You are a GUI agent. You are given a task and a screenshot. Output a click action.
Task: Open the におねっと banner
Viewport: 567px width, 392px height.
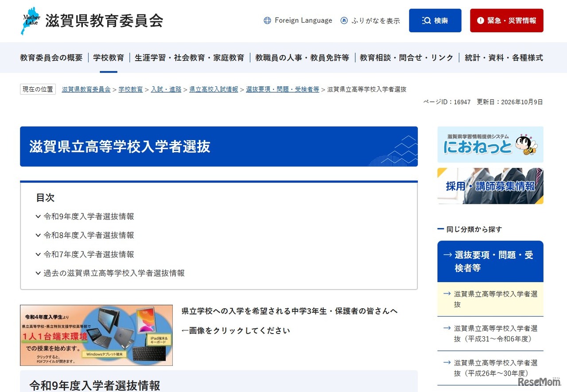pyautogui.click(x=490, y=144)
